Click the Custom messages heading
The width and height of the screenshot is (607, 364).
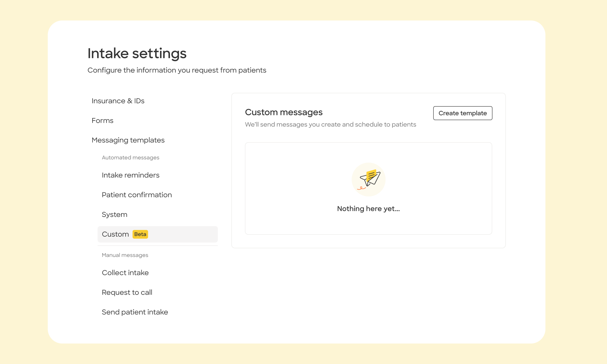[284, 112]
